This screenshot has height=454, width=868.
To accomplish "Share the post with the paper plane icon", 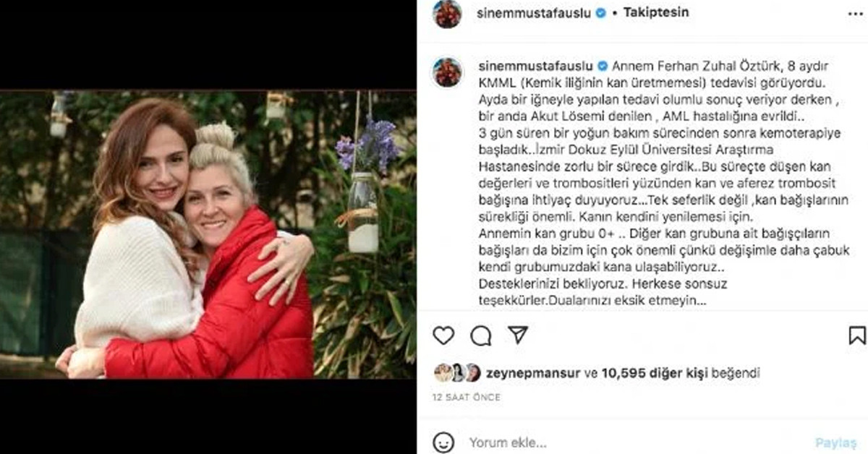I will click(517, 335).
